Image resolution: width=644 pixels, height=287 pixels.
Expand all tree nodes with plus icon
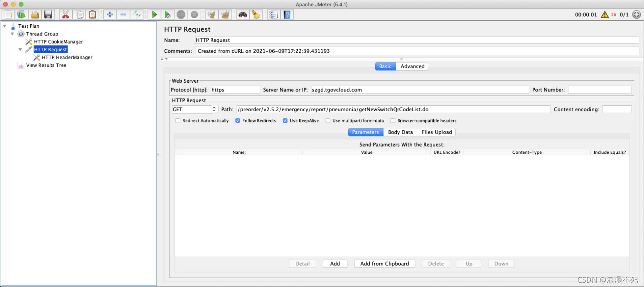click(x=110, y=15)
